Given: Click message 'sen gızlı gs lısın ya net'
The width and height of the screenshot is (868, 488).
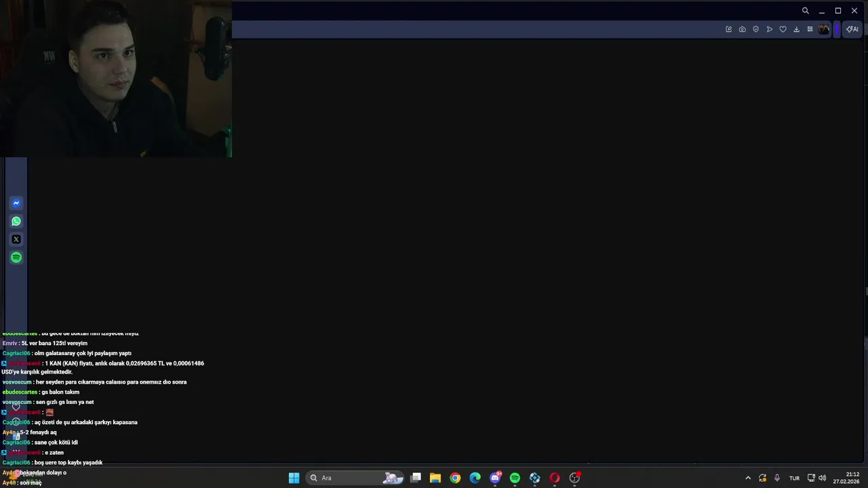Looking at the screenshot, I should (x=65, y=403).
